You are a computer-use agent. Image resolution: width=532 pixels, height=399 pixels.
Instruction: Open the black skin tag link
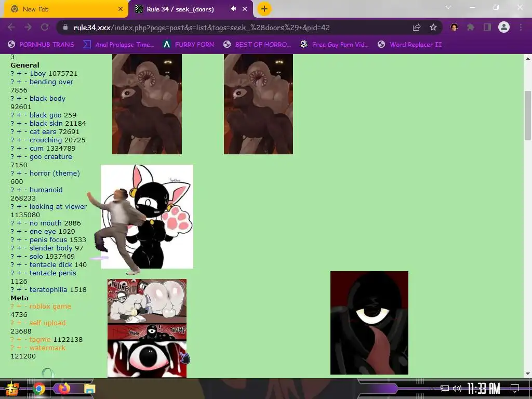(46, 124)
